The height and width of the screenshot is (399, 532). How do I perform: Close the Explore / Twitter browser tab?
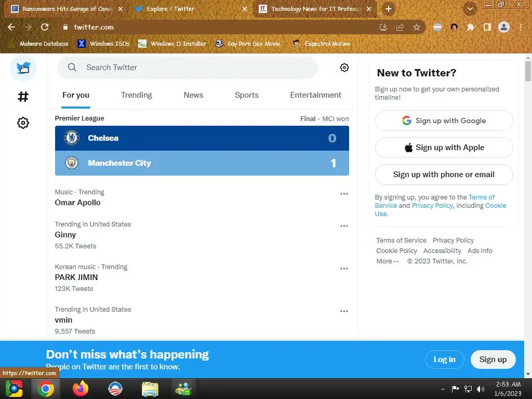245,9
